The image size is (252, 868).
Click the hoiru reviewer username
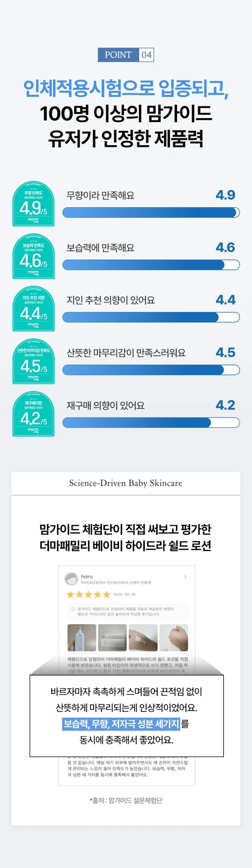87,576
